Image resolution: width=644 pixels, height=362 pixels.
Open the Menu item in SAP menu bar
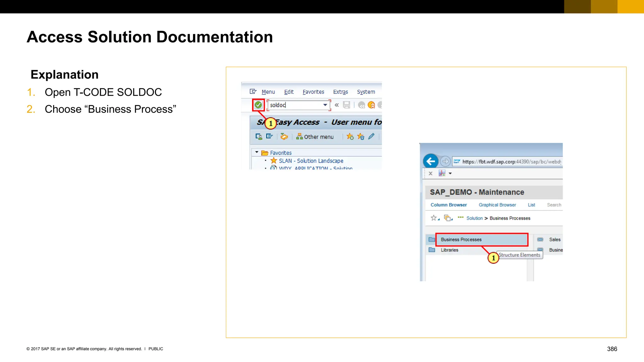(x=268, y=92)
